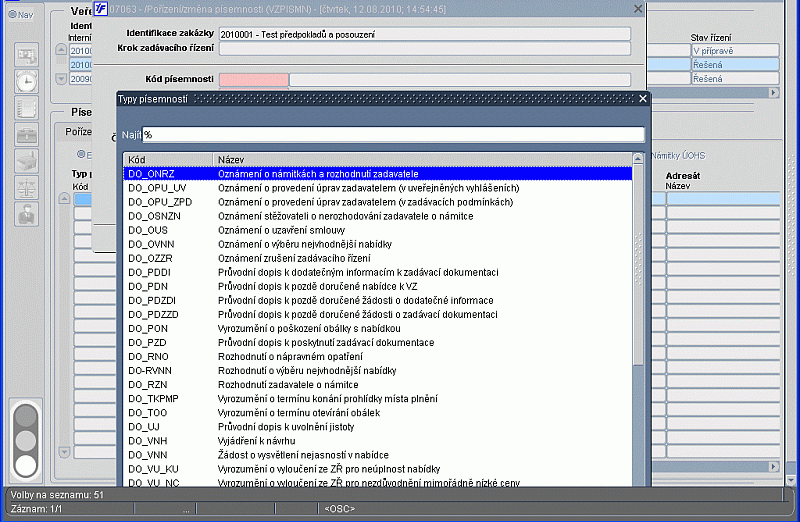Select the Nav radio button
This screenshot has width=800, height=522.
[13, 15]
